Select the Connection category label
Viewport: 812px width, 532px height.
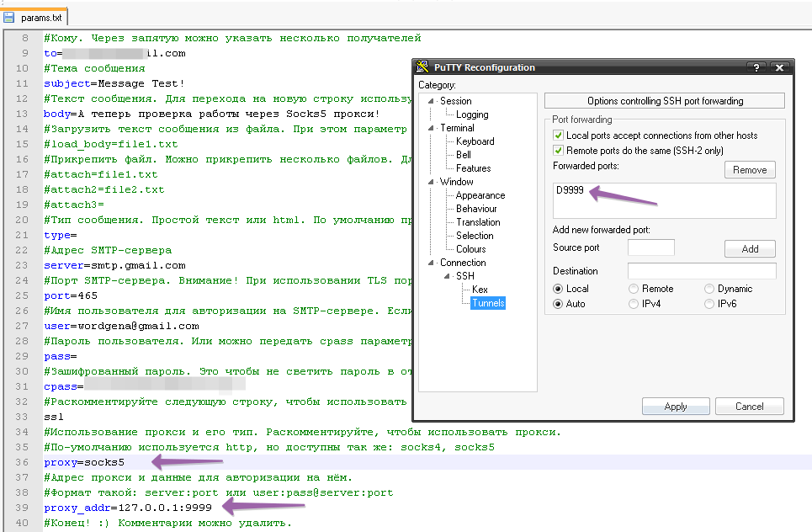click(x=463, y=263)
